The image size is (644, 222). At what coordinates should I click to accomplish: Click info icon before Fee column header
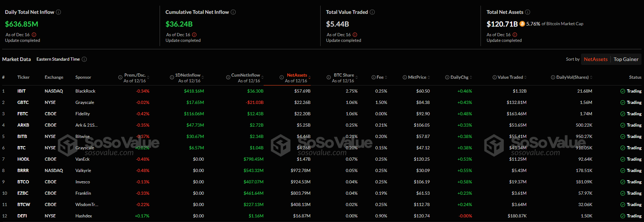[374, 77]
